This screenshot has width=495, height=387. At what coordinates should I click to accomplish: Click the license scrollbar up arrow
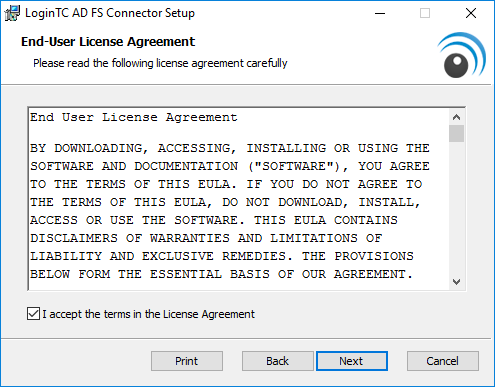tap(456, 117)
